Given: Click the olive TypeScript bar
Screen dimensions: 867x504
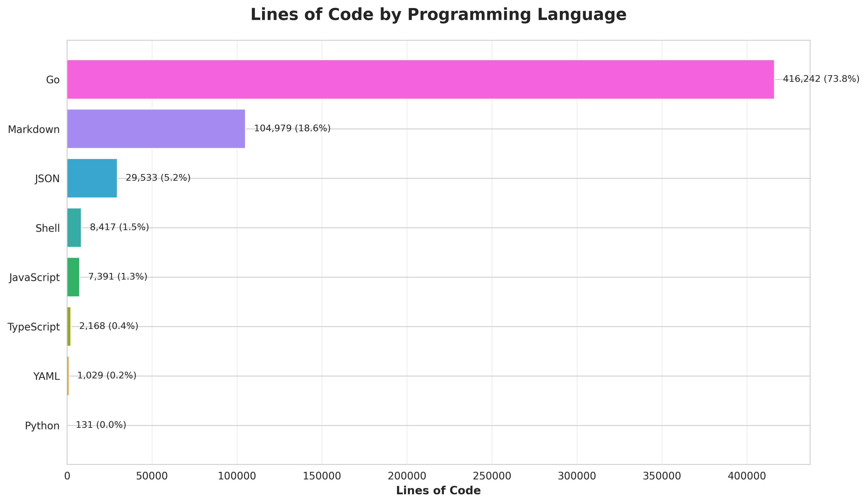Looking at the screenshot, I should click(69, 327).
